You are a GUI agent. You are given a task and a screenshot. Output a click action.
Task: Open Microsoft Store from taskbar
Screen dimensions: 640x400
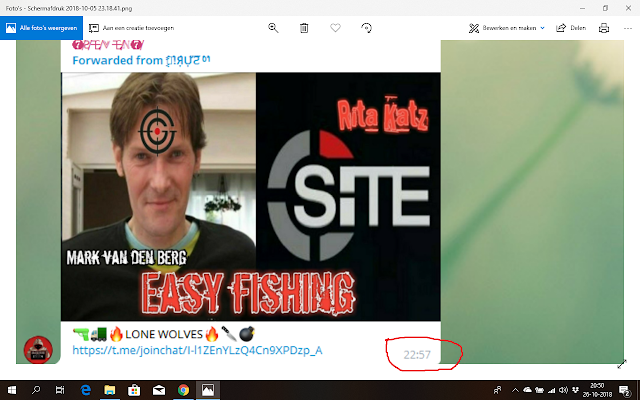tap(134, 390)
